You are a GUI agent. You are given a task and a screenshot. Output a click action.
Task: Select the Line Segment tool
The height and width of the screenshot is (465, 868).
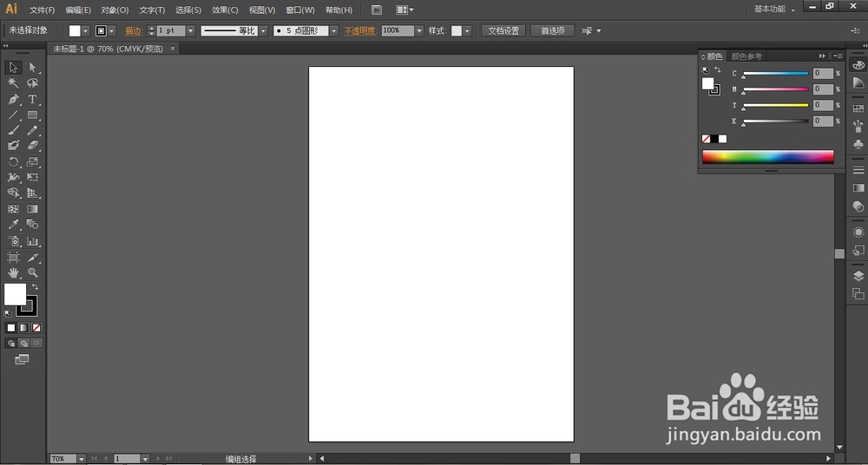[13, 115]
